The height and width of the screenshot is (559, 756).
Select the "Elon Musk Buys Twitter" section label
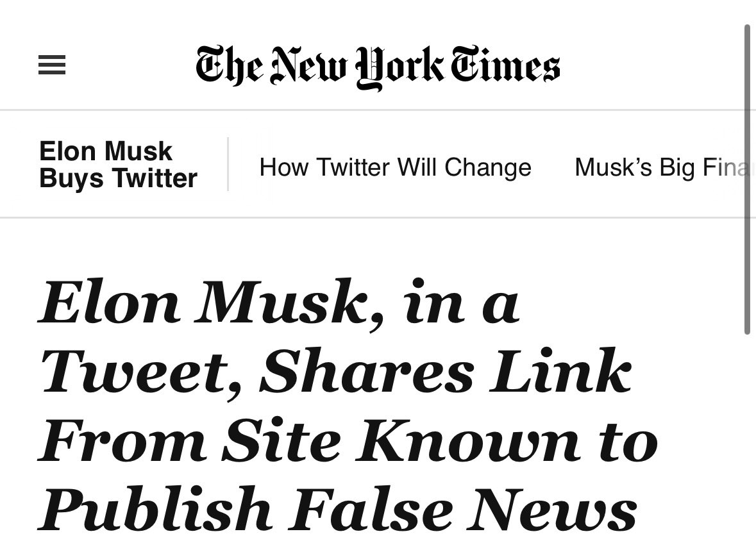(118, 165)
